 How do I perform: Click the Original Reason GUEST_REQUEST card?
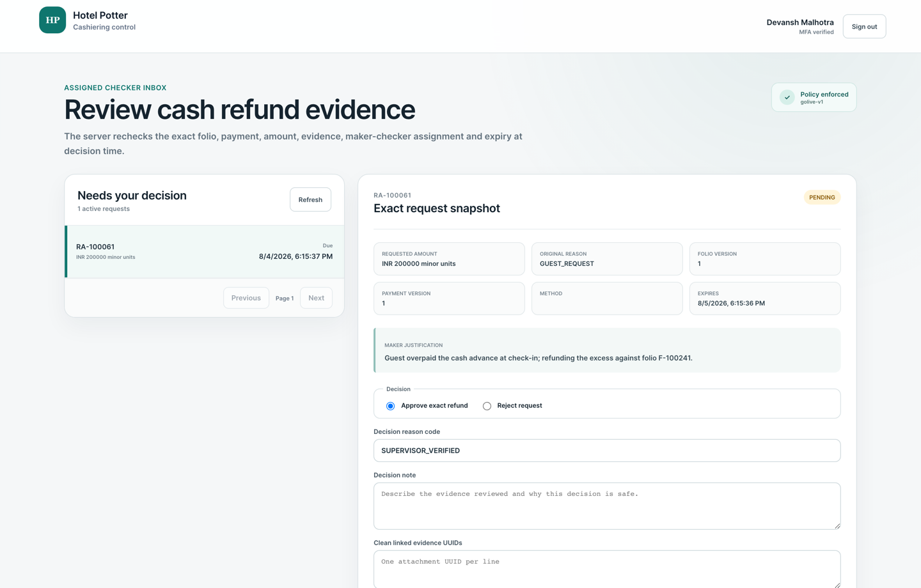[607, 259]
